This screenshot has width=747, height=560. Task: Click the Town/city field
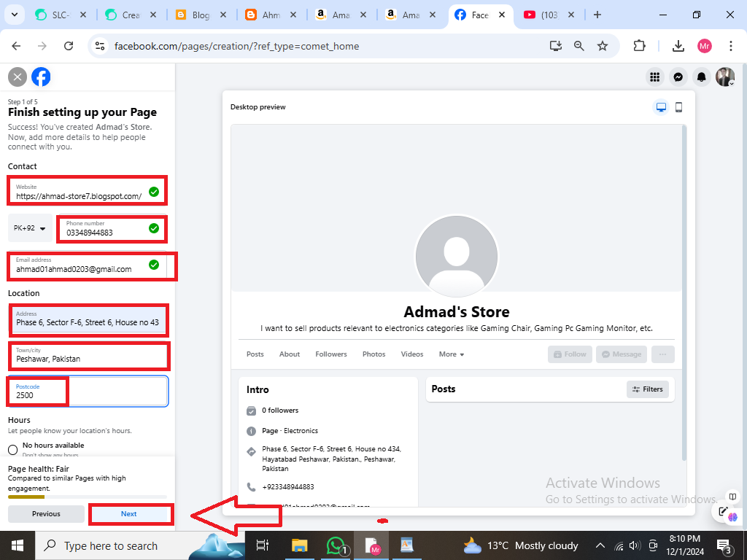88,355
